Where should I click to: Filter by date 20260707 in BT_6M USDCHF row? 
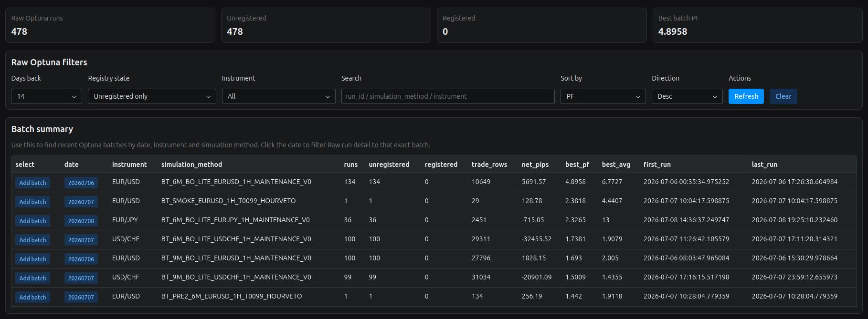click(81, 240)
